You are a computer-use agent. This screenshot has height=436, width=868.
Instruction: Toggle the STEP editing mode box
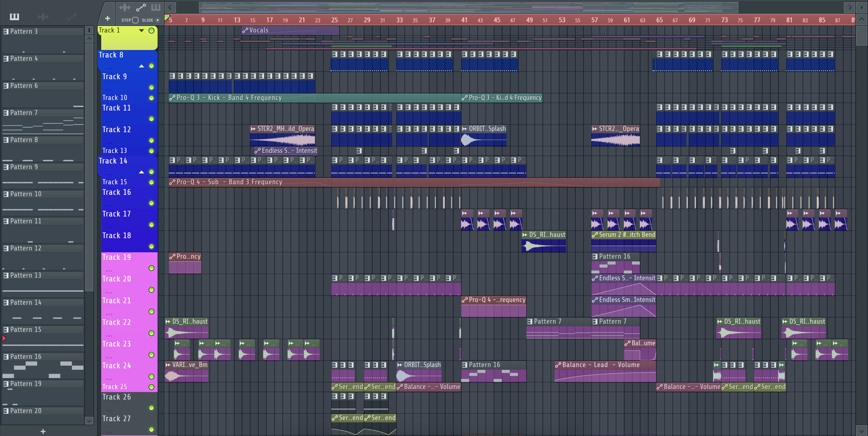pos(135,20)
